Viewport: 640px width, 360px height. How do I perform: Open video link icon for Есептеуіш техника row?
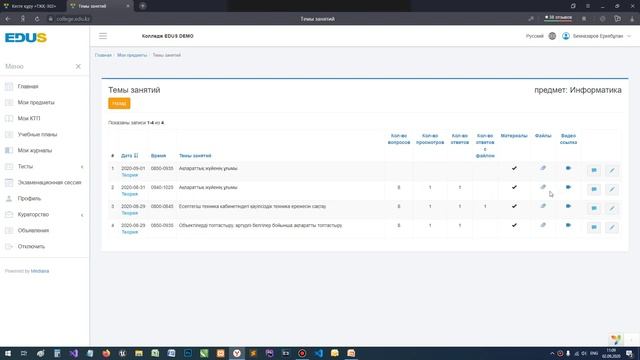pos(568,206)
